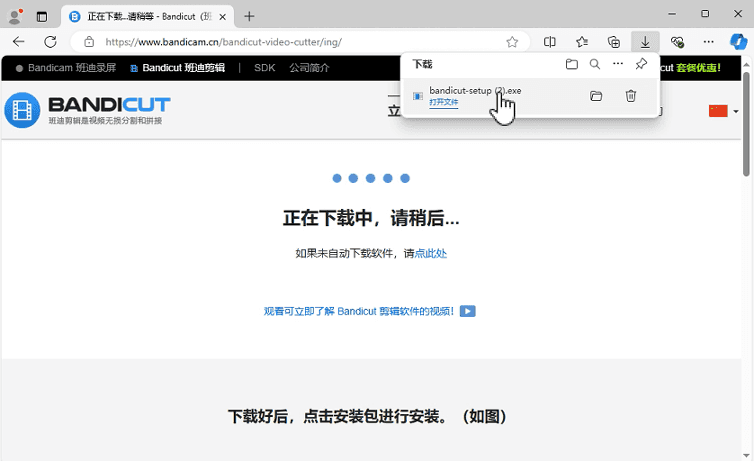Open Bandicut 班迪剪辑 nav item
Image resolution: width=754 pixels, height=461 pixels.
[x=177, y=68]
